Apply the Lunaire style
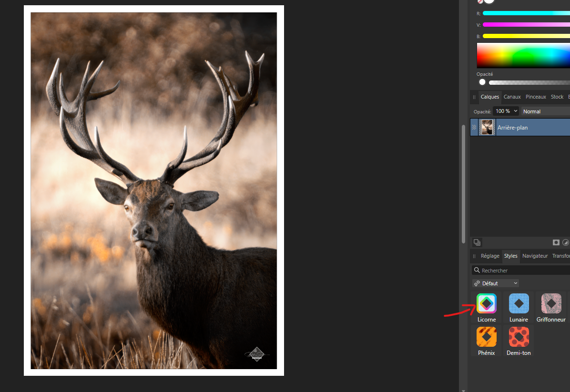 [x=519, y=303]
